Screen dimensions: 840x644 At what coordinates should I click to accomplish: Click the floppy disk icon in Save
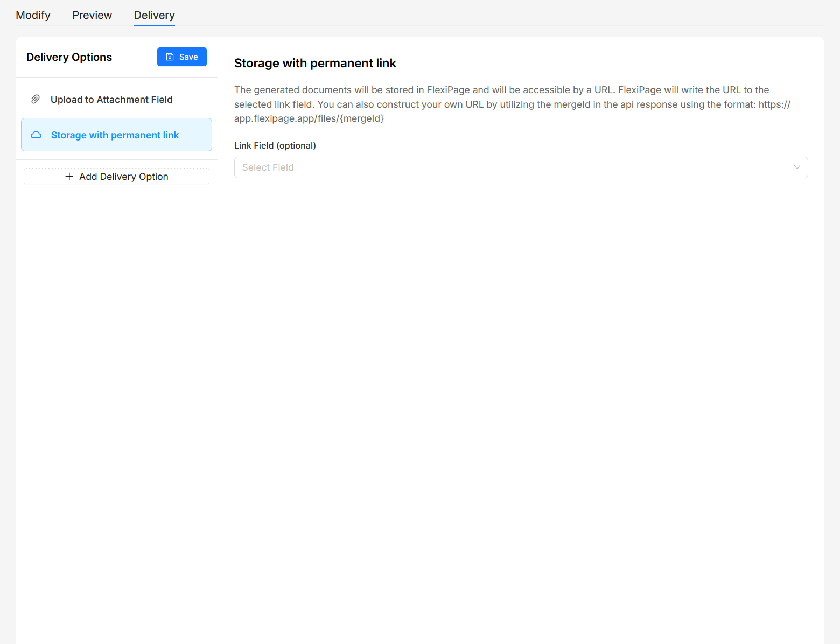170,57
